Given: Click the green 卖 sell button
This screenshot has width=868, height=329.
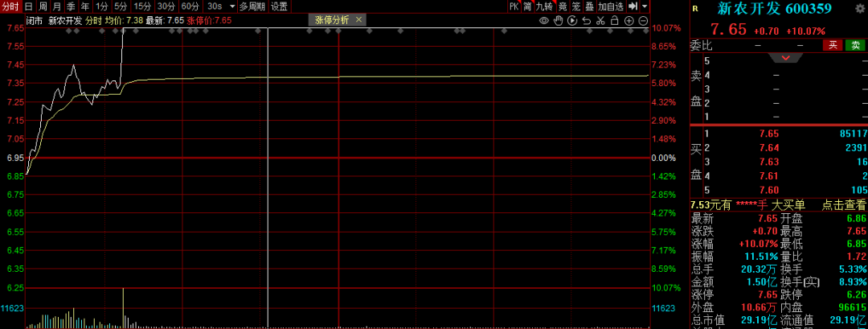Looking at the screenshot, I should [x=855, y=46].
